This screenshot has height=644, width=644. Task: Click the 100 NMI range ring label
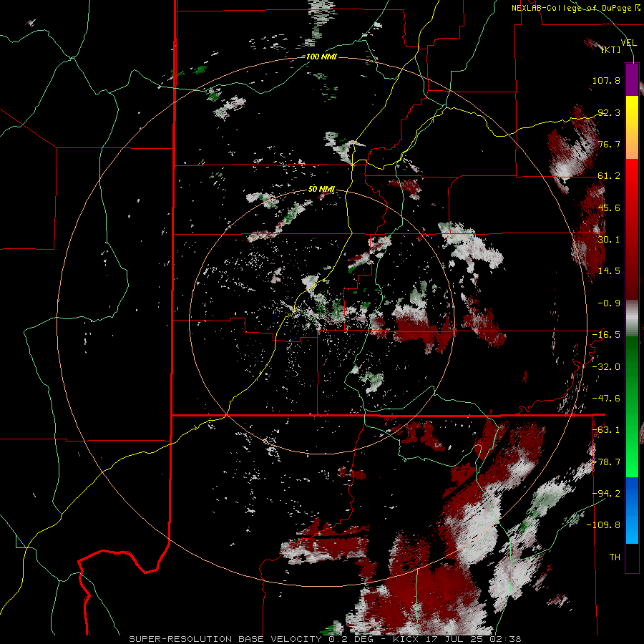pos(321,57)
